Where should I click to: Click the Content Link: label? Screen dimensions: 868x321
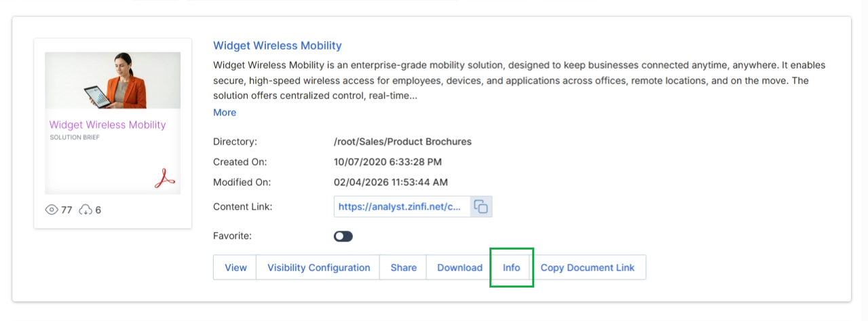coord(243,207)
